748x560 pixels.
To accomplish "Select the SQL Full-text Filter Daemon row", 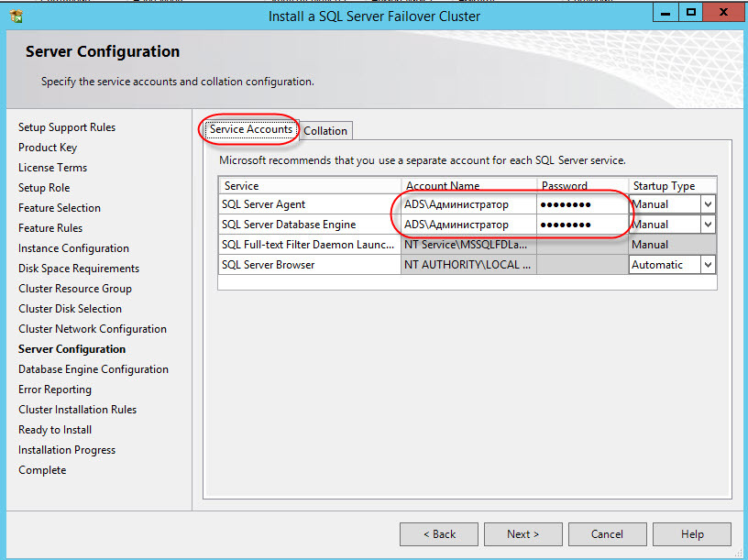I will [309, 245].
